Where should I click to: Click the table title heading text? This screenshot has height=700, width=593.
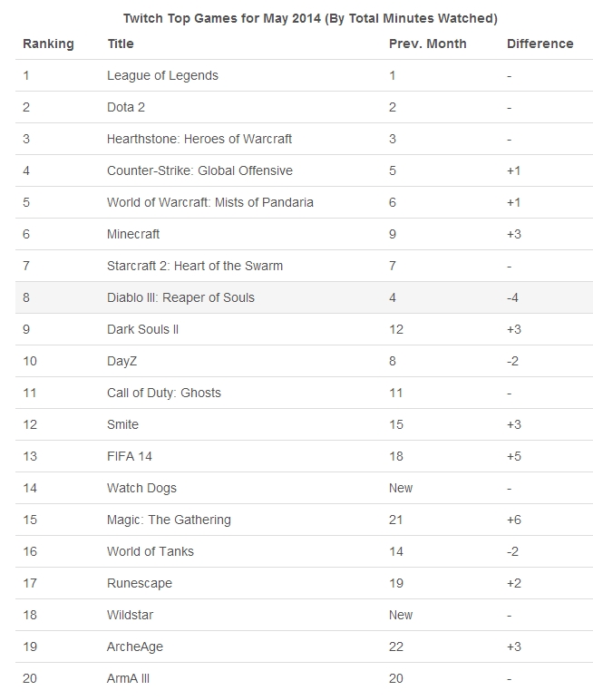296,18
